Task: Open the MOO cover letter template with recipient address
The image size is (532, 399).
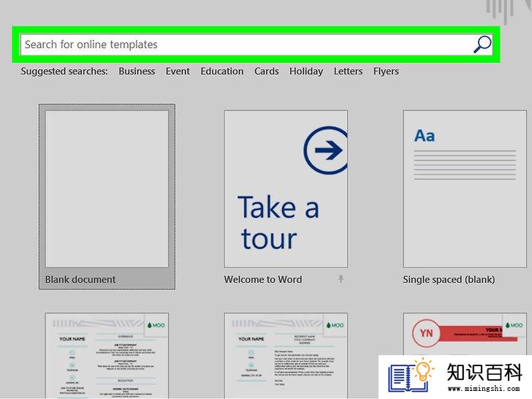Action: coord(286,356)
